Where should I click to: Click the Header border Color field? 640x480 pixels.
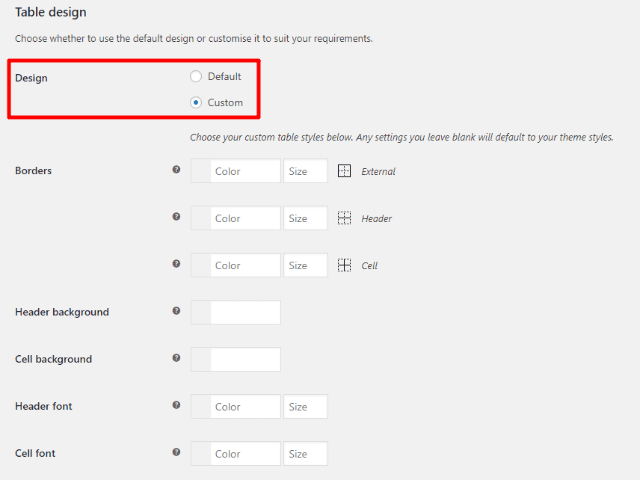(x=245, y=218)
